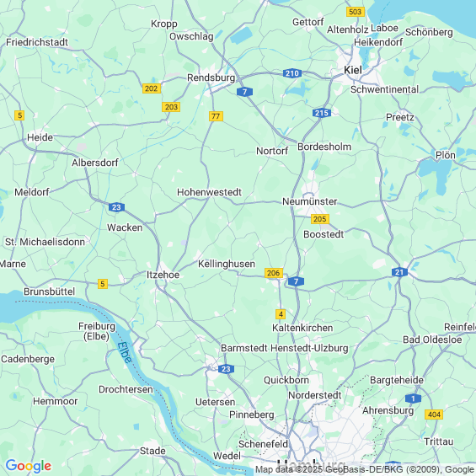Click the yellow 404 road shield
476x476 pixels.
coord(434,414)
